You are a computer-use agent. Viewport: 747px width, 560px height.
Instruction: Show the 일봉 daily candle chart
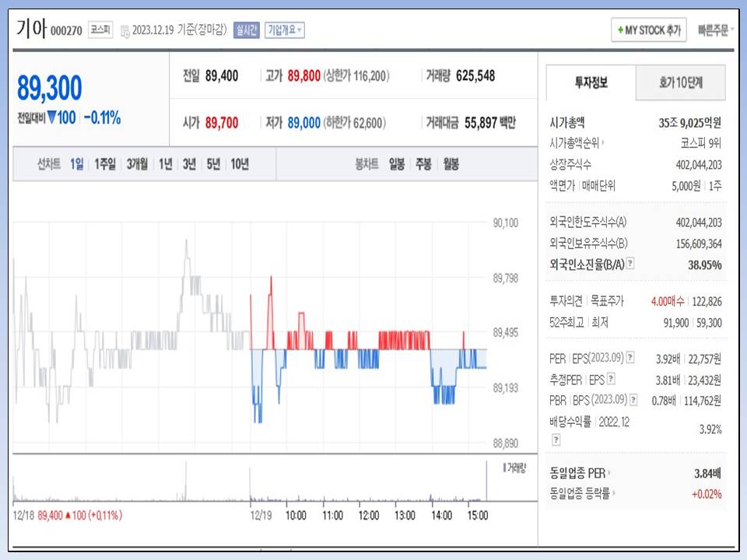click(x=397, y=164)
